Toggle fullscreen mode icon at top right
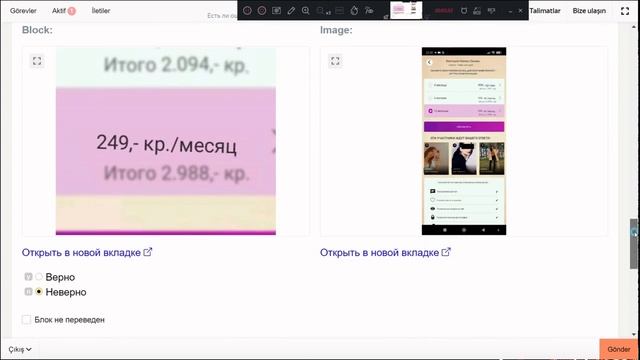This screenshot has height=360, width=640. (625, 11)
